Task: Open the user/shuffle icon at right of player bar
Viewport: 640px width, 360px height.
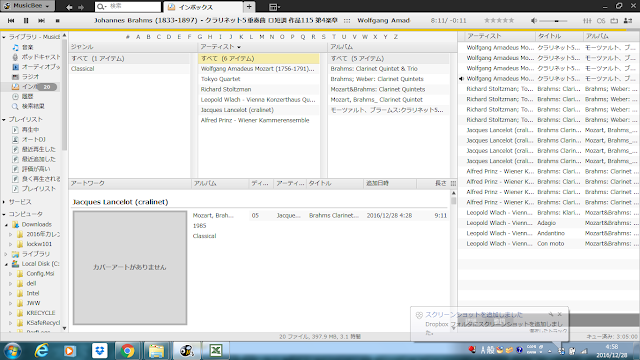Action: (x=628, y=20)
